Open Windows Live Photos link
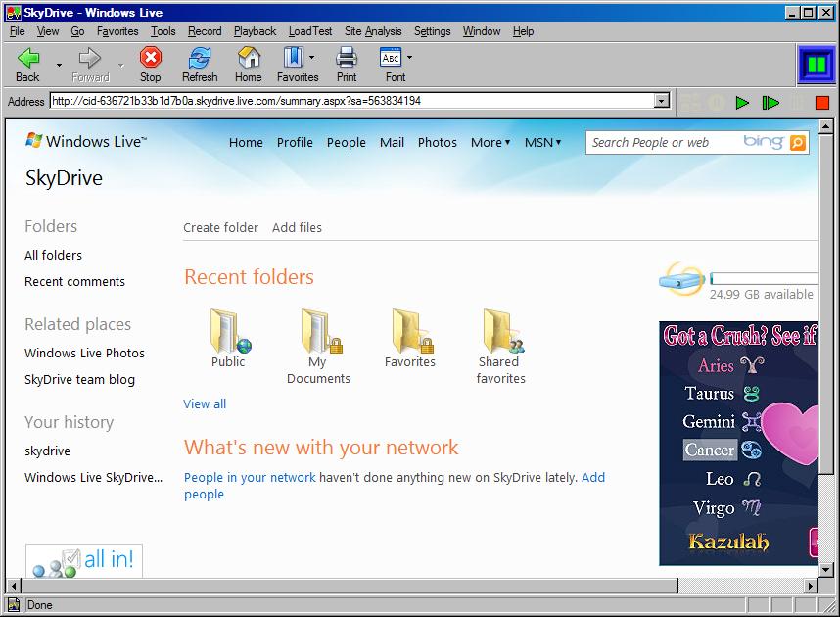This screenshot has width=840, height=617. pyautogui.click(x=84, y=354)
